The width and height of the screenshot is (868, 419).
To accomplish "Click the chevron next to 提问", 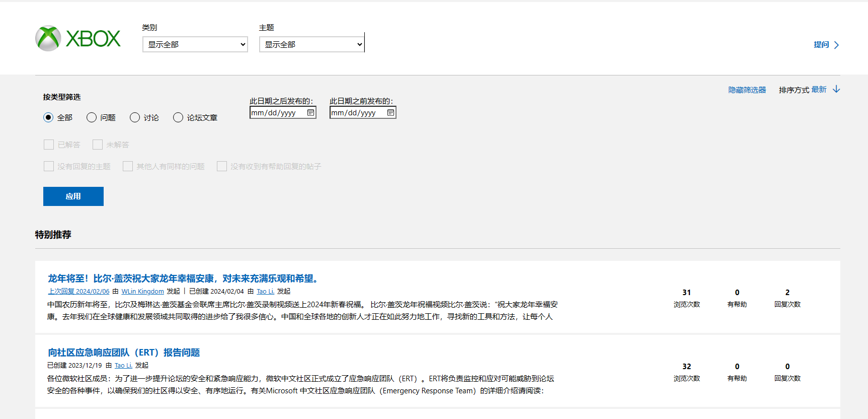I will point(836,45).
